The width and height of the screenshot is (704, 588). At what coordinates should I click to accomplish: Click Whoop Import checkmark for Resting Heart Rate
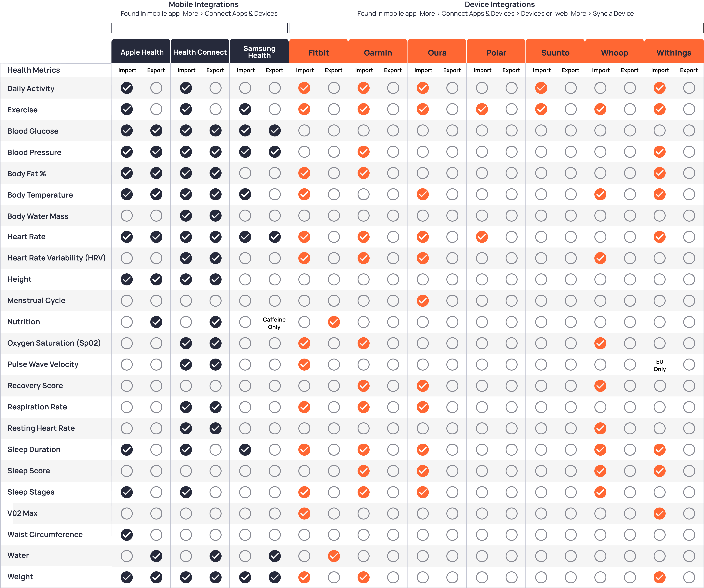[x=600, y=428]
